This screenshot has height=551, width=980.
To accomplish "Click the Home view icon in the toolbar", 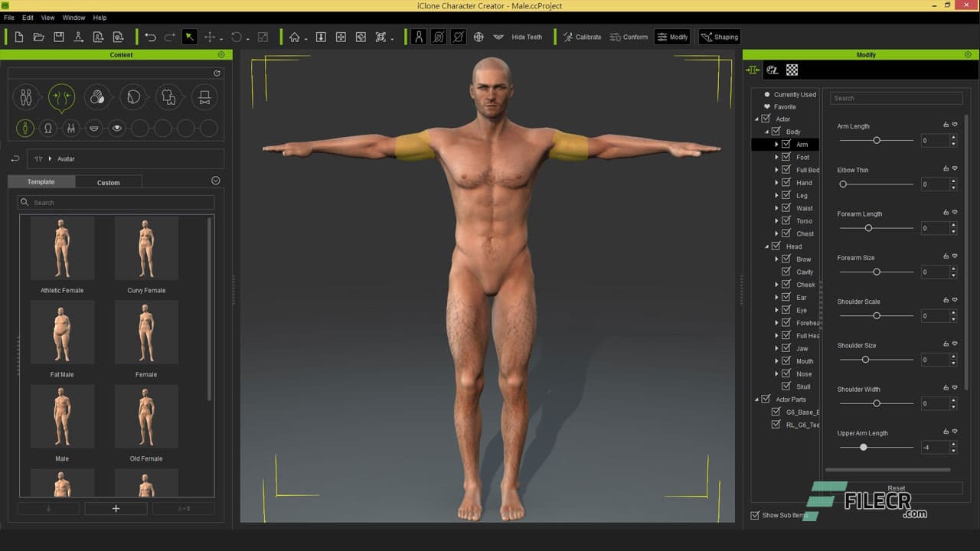I will click(295, 36).
